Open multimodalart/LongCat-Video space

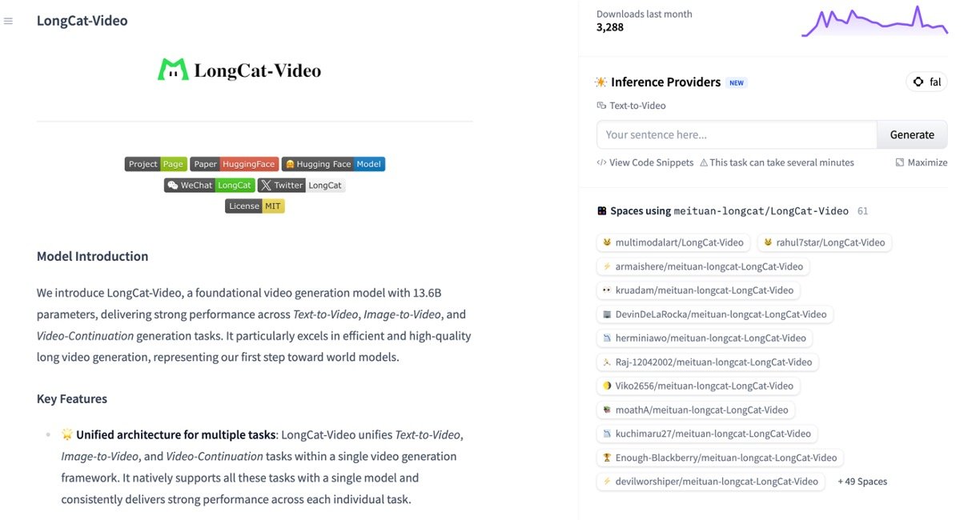pyautogui.click(x=673, y=242)
